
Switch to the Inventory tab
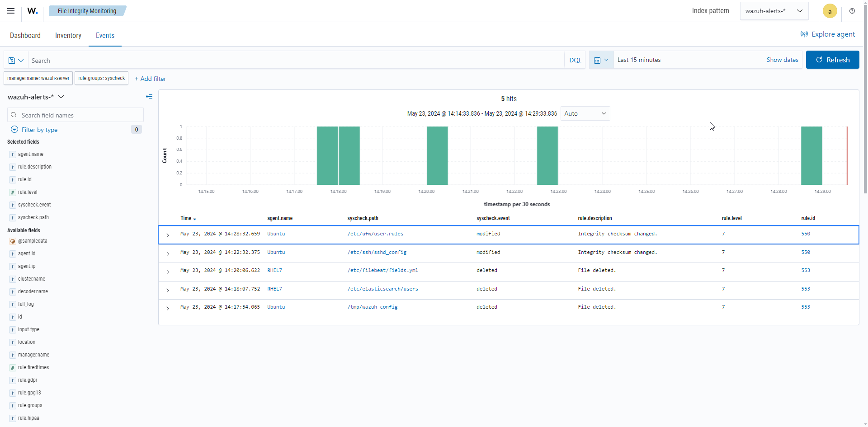68,36
